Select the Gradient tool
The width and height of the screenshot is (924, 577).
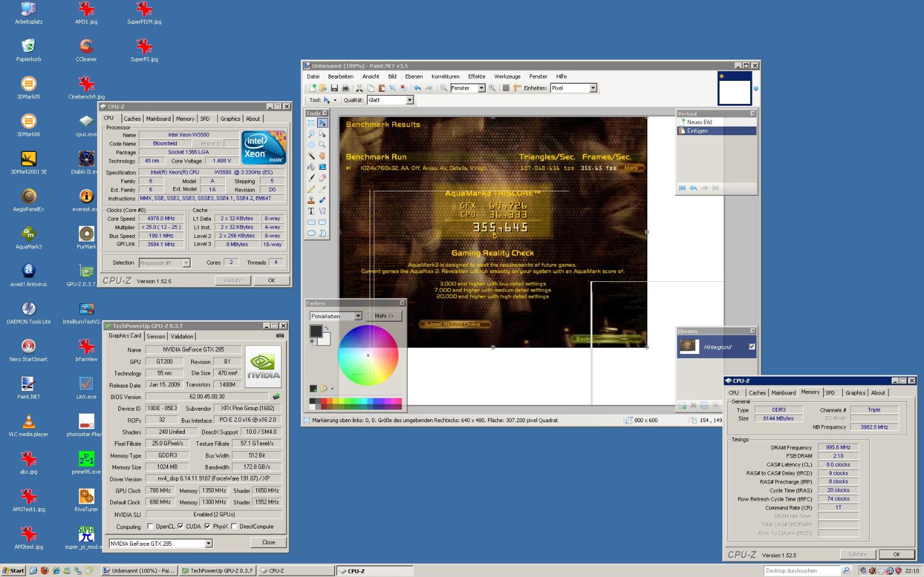pos(322,167)
